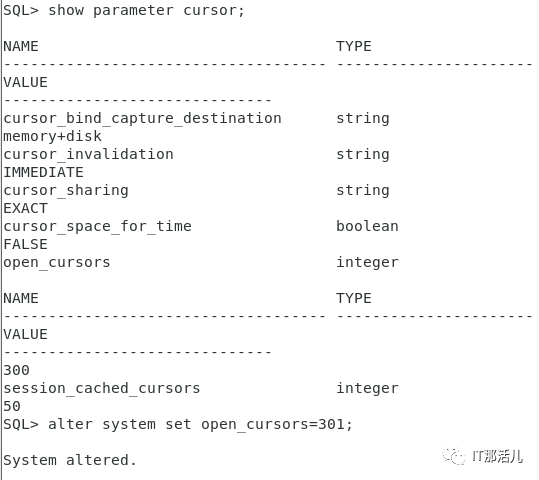Click the FALSE value line
The image size is (539, 480).
coord(25,244)
